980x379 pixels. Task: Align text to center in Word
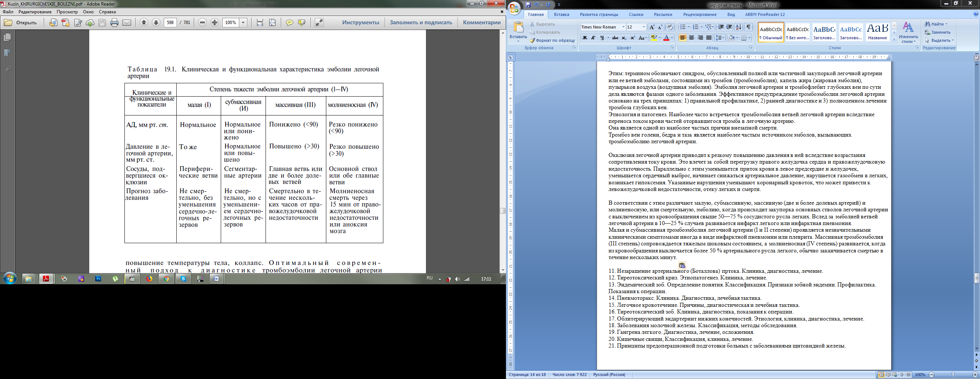tap(691, 38)
